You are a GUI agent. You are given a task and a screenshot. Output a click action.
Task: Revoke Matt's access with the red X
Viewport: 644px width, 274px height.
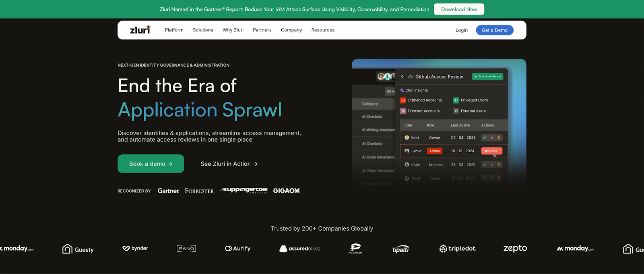click(492, 138)
